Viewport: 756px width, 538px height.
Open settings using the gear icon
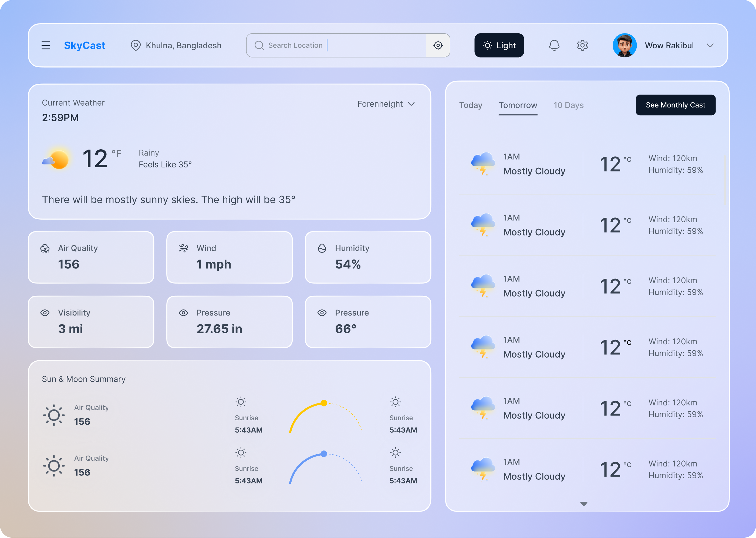(582, 45)
